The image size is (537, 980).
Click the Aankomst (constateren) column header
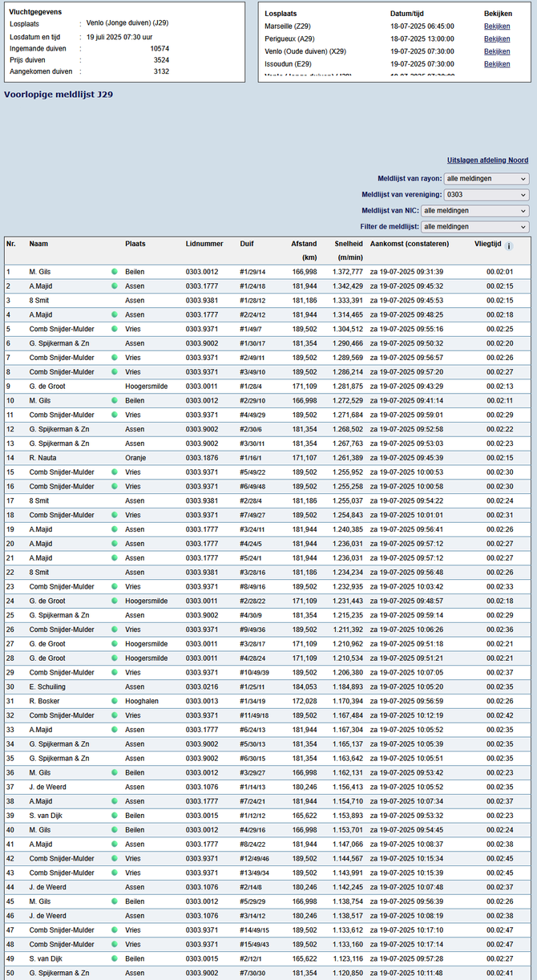(x=409, y=243)
